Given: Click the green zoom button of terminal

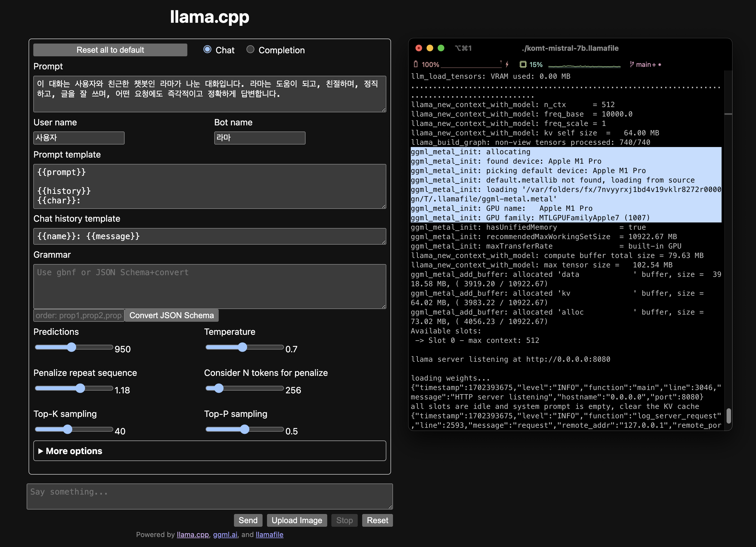Looking at the screenshot, I should click(x=441, y=48).
